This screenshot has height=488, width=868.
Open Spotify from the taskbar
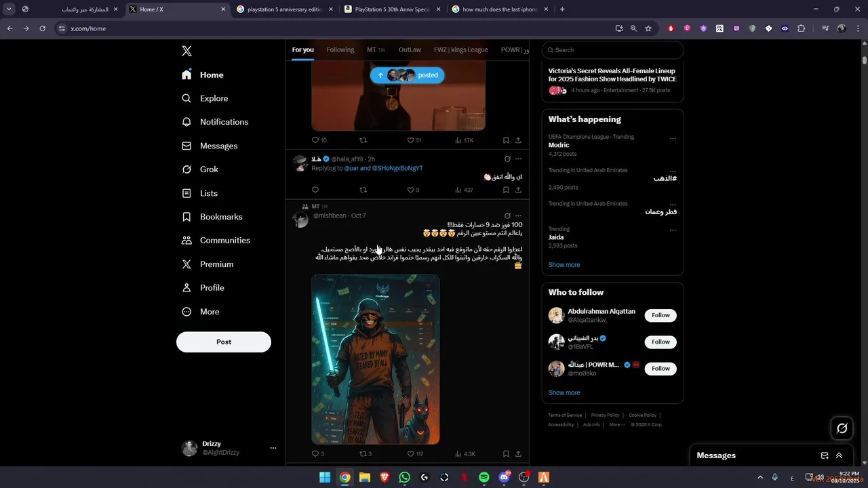click(484, 477)
